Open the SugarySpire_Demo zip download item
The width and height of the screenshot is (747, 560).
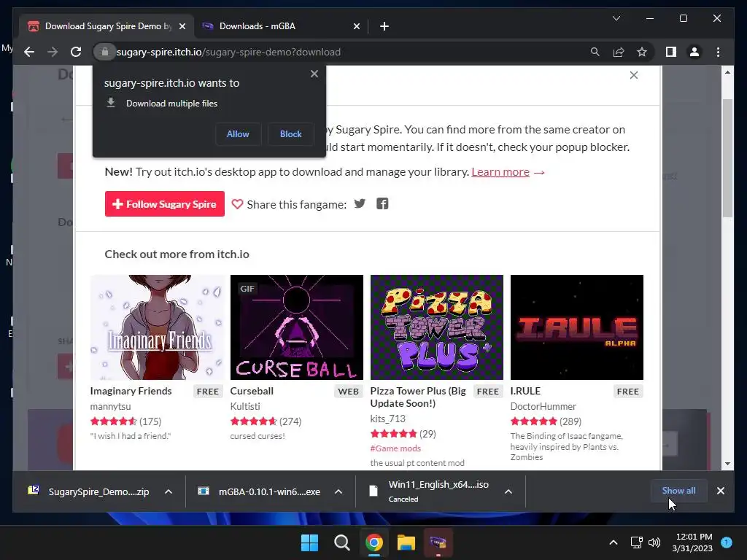click(88, 491)
